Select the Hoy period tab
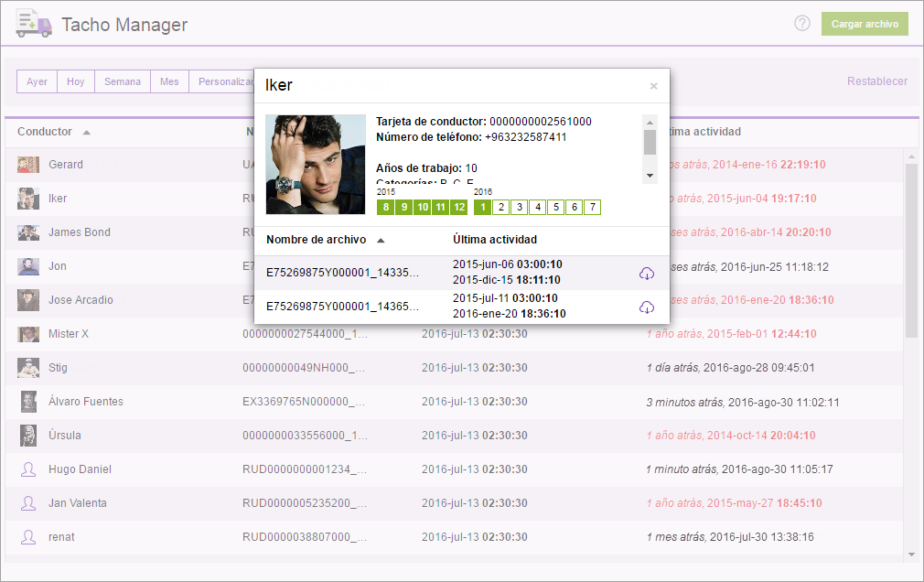 pos(75,81)
